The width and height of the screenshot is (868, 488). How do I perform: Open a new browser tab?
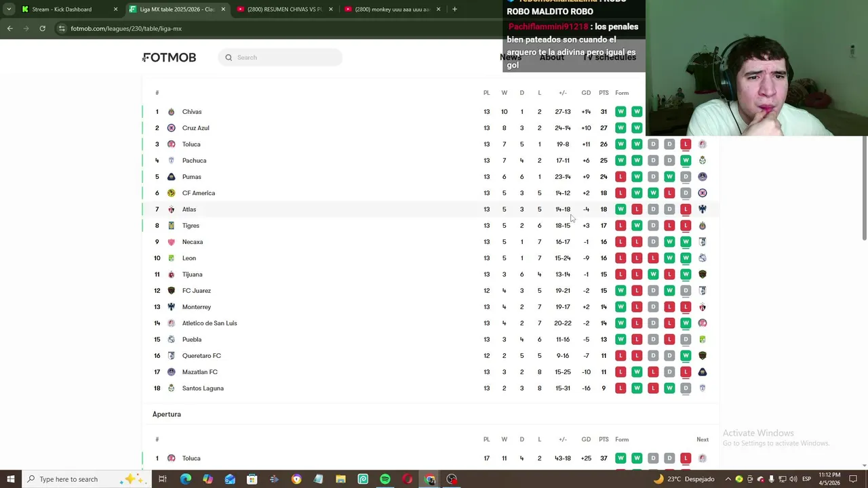tap(454, 9)
